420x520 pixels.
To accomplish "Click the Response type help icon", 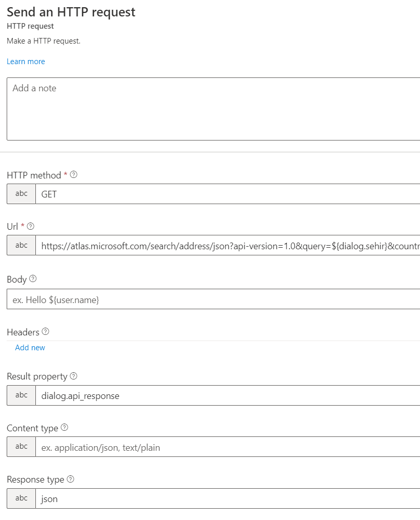I will pyautogui.click(x=71, y=479).
